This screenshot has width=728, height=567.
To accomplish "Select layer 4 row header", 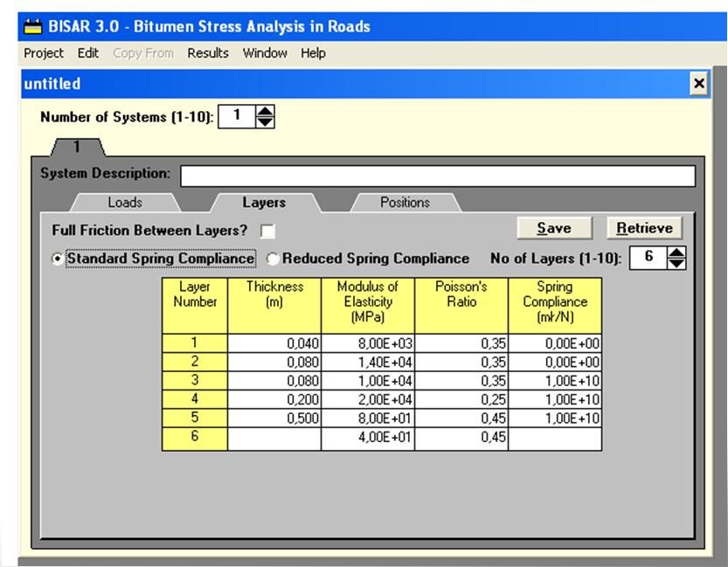I will point(195,399).
